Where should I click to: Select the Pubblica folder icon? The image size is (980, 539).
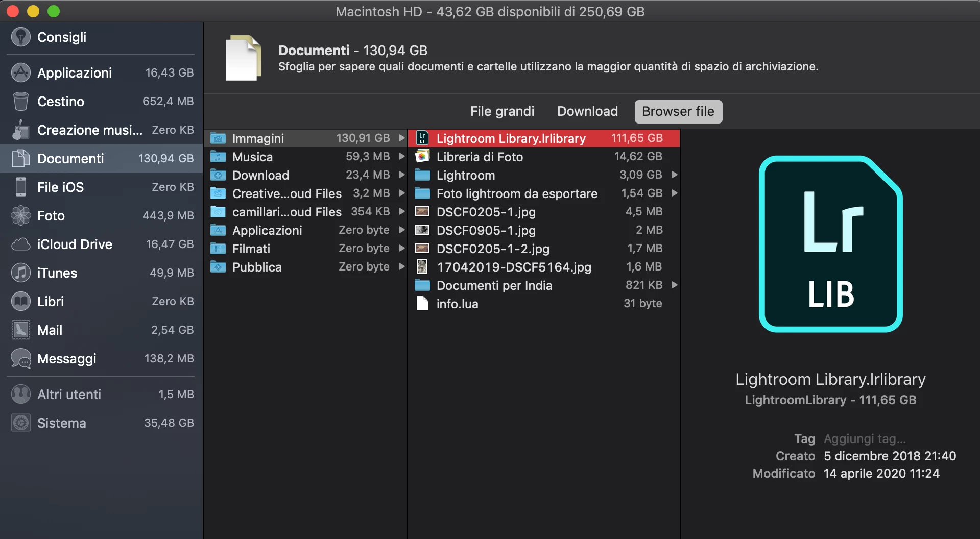[x=218, y=266]
